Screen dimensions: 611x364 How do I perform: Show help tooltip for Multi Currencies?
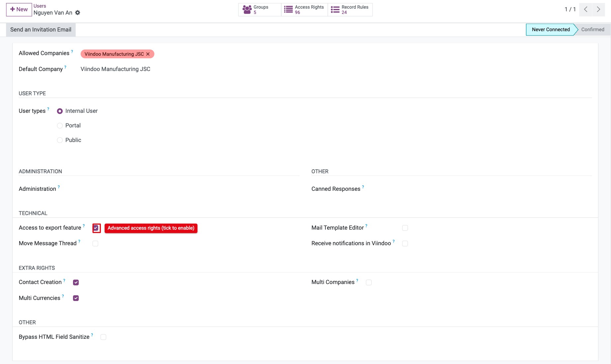click(x=63, y=296)
